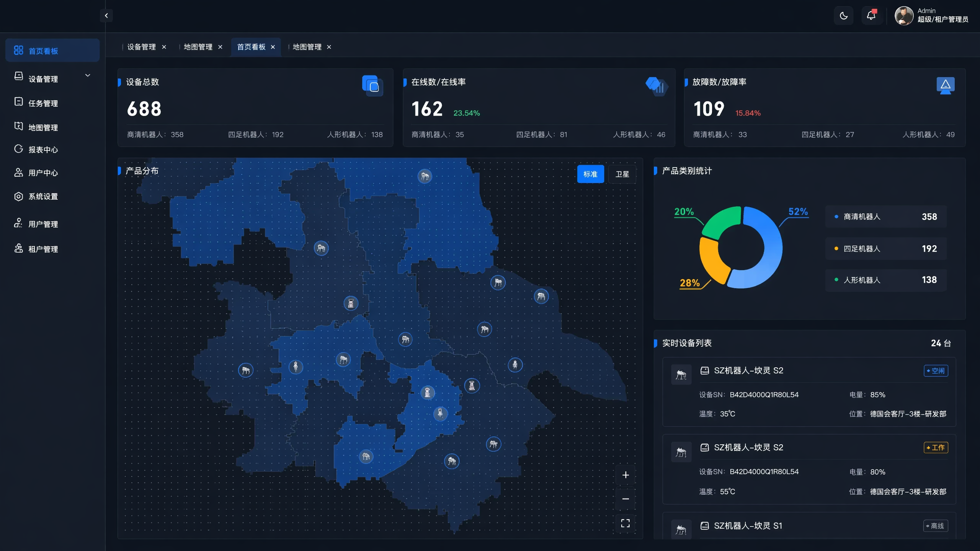Click the 故障数 warning triangle icon
980x551 pixels.
(946, 85)
